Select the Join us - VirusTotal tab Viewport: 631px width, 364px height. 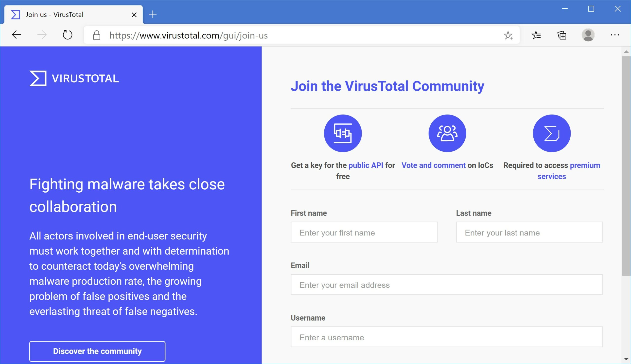pyautogui.click(x=73, y=15)
